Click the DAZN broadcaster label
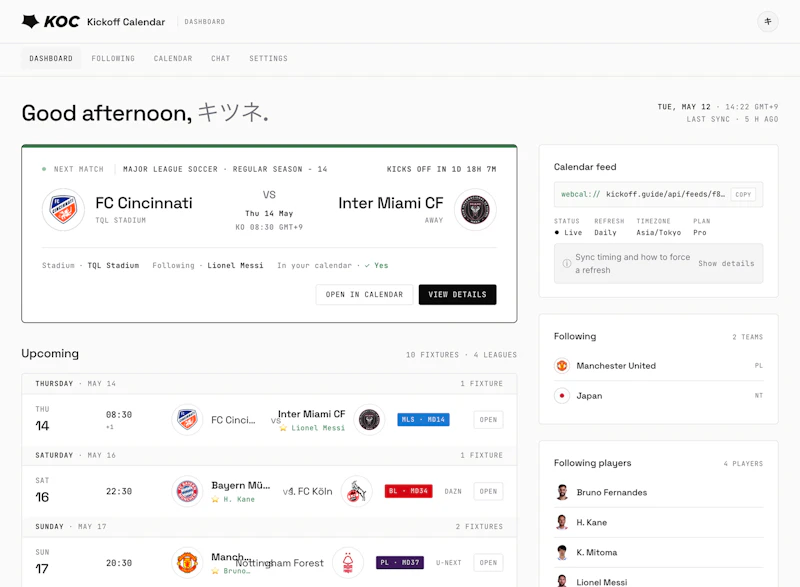The height and width of the screenshot is (587, 800). pos(453,492)
